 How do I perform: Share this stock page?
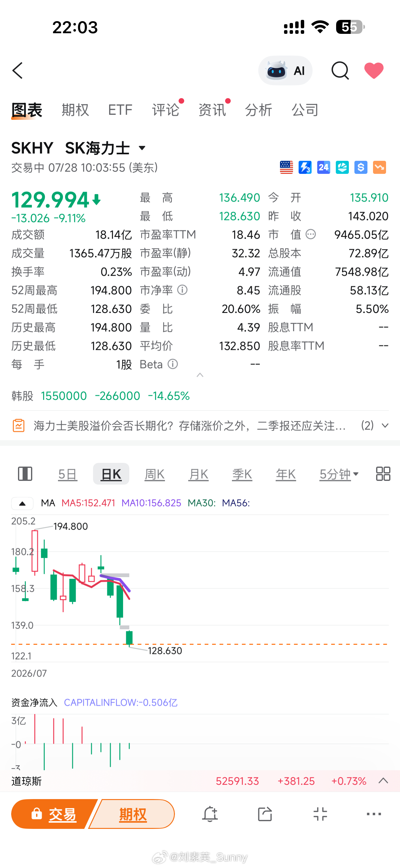[264, 814]
